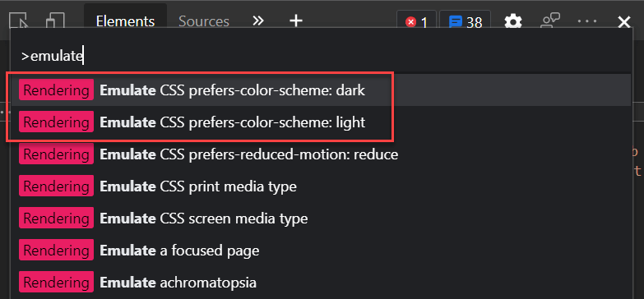Switch to the Elements tab

coord(125,21)
